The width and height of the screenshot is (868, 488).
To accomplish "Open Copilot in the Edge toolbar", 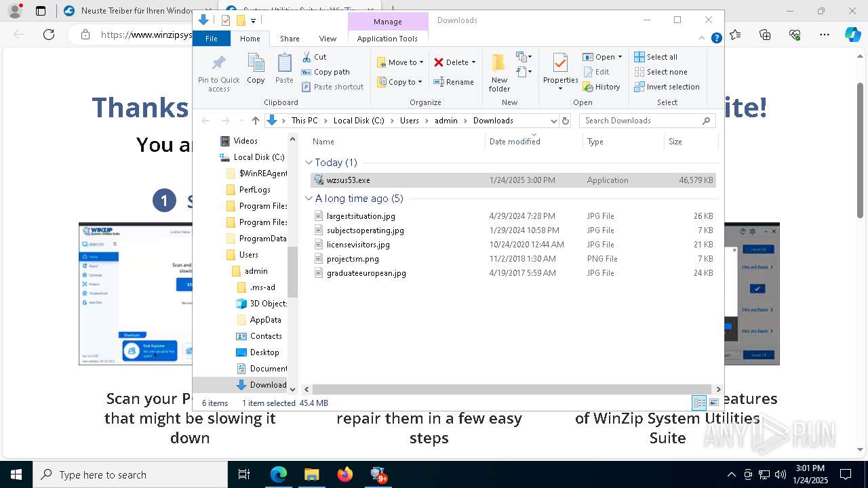I will 853,35.
